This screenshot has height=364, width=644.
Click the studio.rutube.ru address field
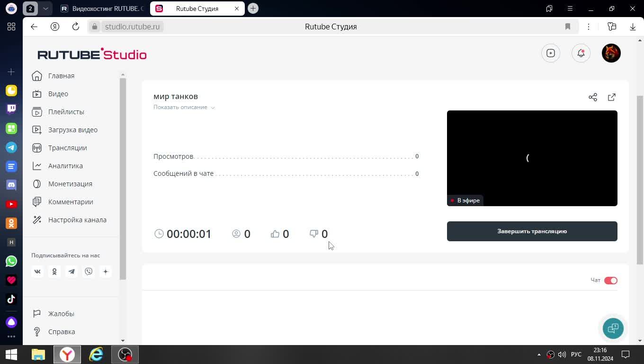(x=132, y=27)
